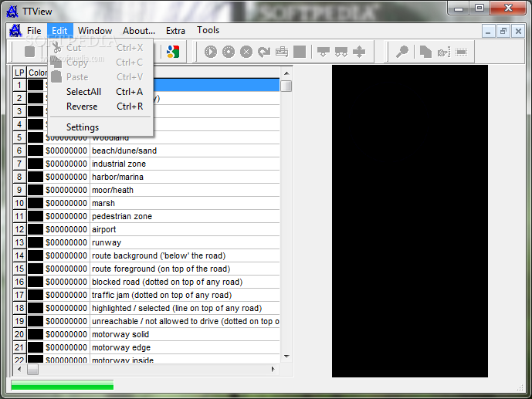Open the Window menu

click(95, 31)
